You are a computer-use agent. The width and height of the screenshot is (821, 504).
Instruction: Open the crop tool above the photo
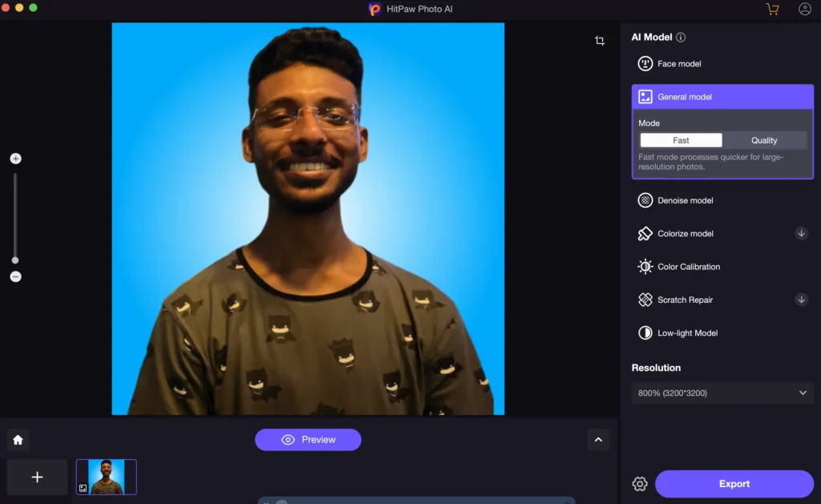599,40
